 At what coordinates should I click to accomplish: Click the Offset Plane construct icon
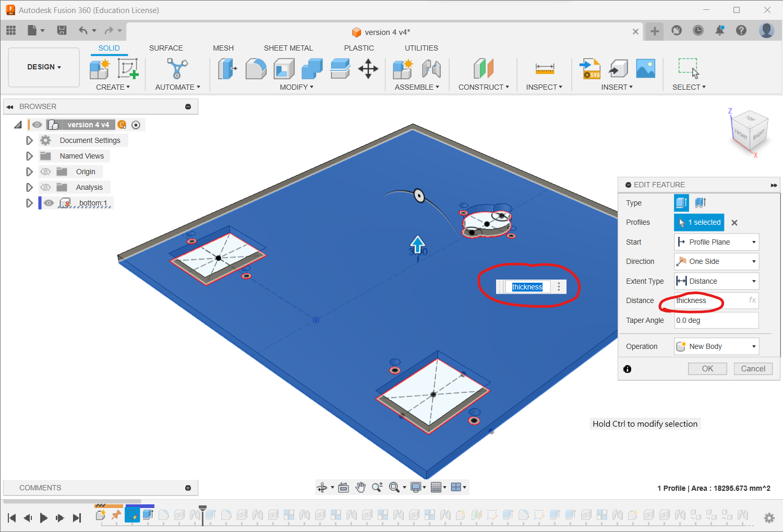[x=484, y=69]
